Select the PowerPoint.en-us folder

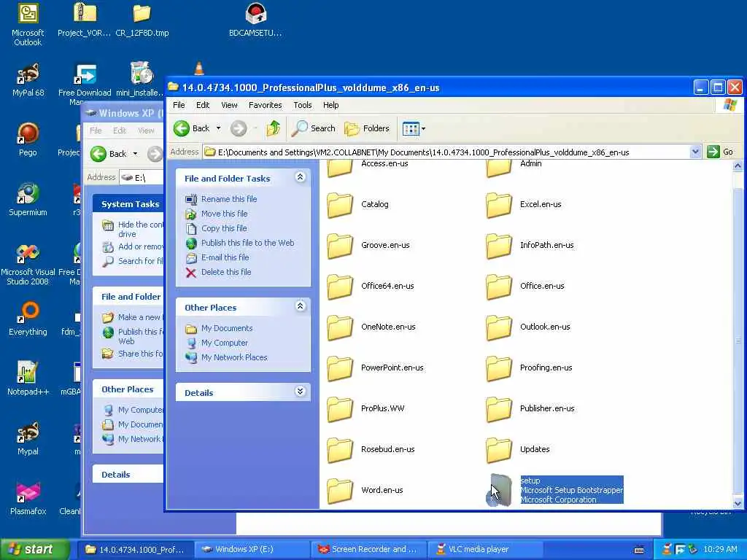coord(375,368)
